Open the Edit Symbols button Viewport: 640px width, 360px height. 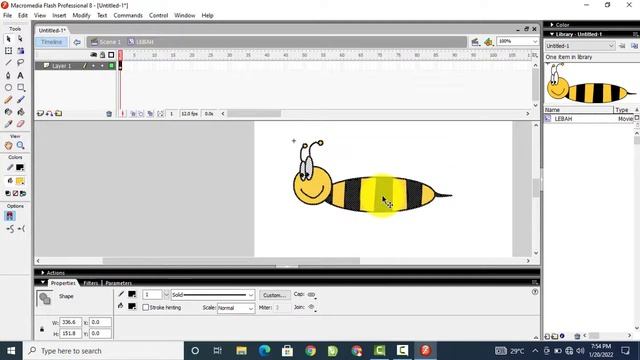[488, 42]
